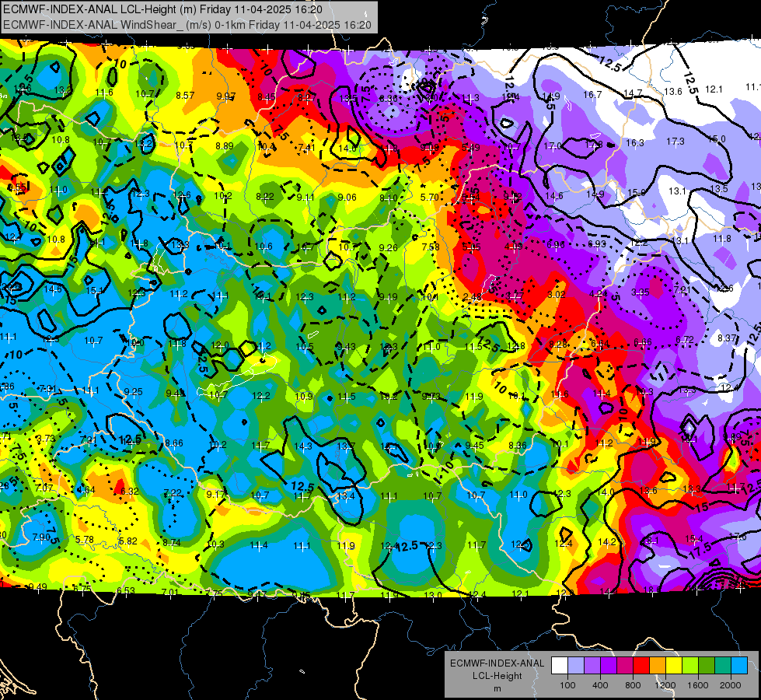This screenshot has width=761, height=700.
Task: Click the map value '6.32'
Action: click(130, 491)
